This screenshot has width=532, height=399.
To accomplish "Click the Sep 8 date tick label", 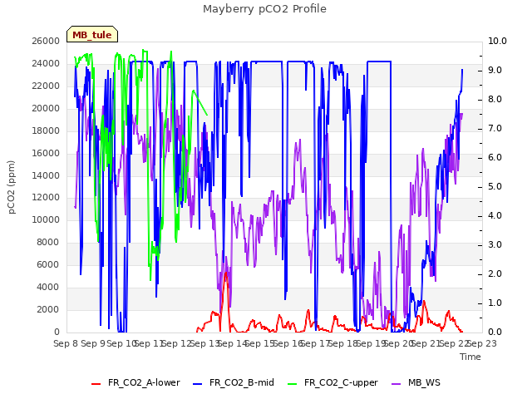I will click(x=66, y=343).
